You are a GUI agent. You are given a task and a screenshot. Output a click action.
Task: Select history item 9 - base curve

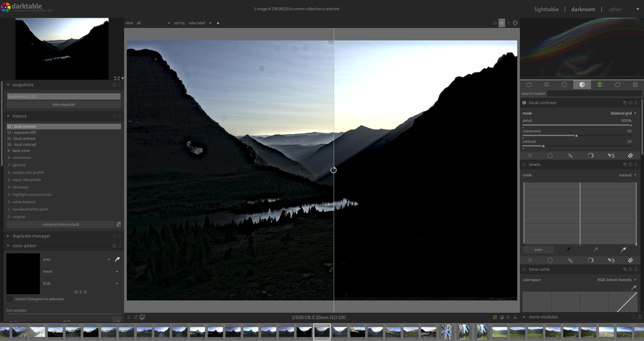coord(64,151)
